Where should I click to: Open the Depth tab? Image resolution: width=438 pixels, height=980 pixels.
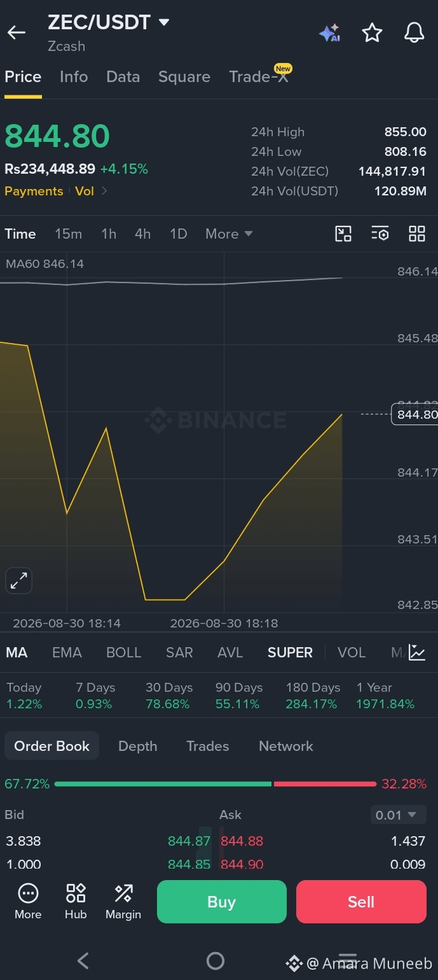point(138,746)
